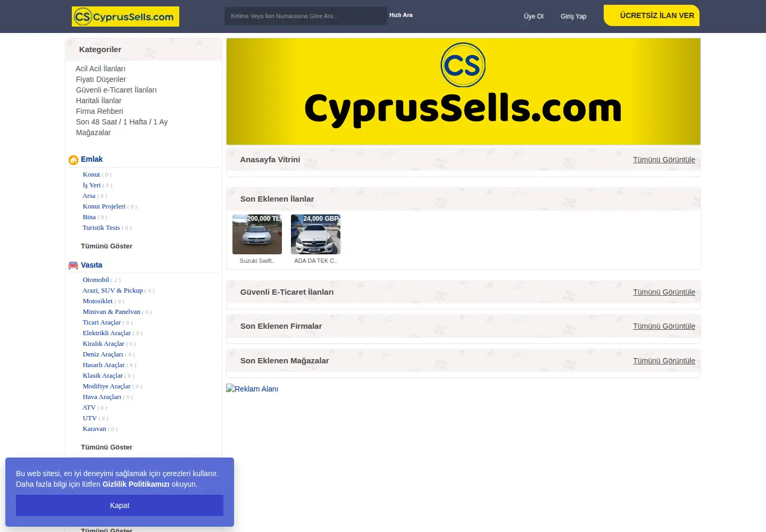Screen dimensions: 766x532
Task: Open Güvenli e-Ticaret İlanları sidebar link
Action: [116, 90]
